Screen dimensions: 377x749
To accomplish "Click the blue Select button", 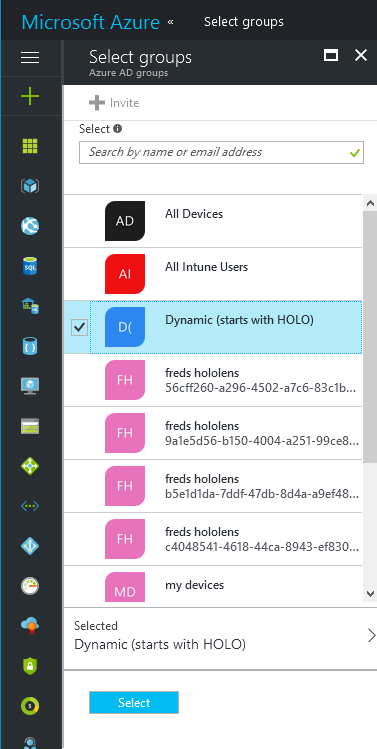I will tap(134, 702).
